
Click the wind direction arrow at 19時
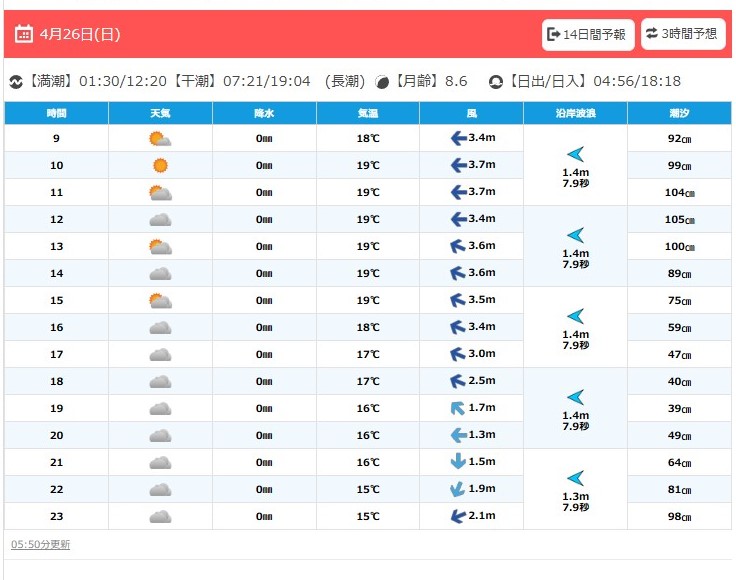458,408
